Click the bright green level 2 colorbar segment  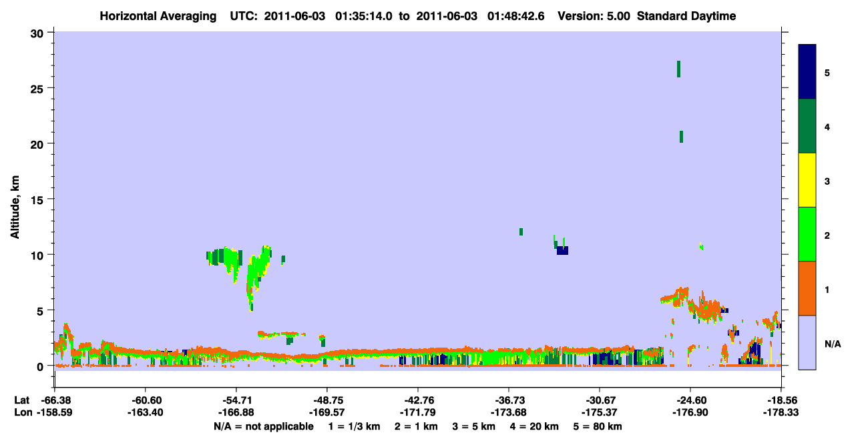coord(807,234)
